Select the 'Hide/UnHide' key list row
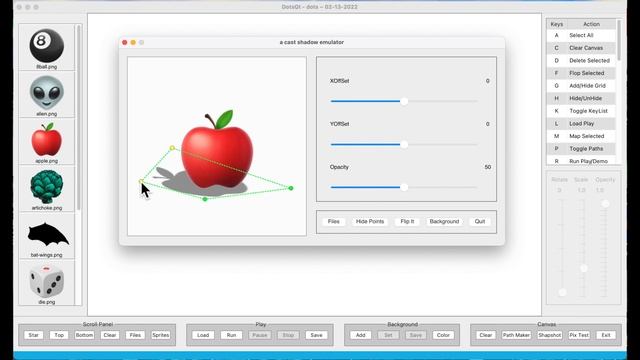 click(x=581, y=98)
